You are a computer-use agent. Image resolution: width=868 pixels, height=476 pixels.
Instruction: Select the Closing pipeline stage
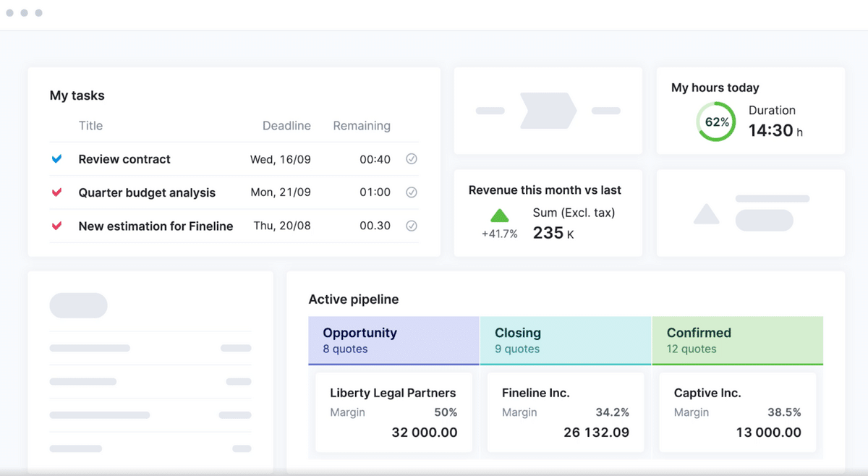[x=565, y=340]
